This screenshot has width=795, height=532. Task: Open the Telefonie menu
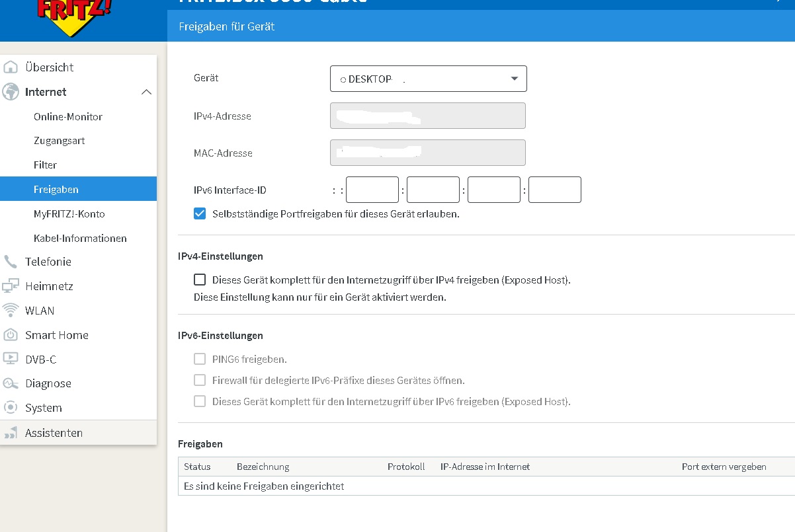pyautogui.click(x=48, y=262)
